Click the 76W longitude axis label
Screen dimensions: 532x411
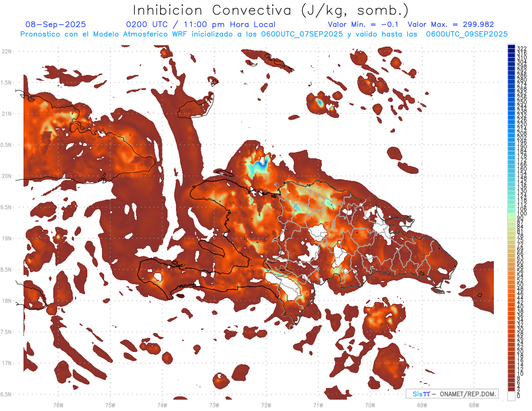click(58, 405)
